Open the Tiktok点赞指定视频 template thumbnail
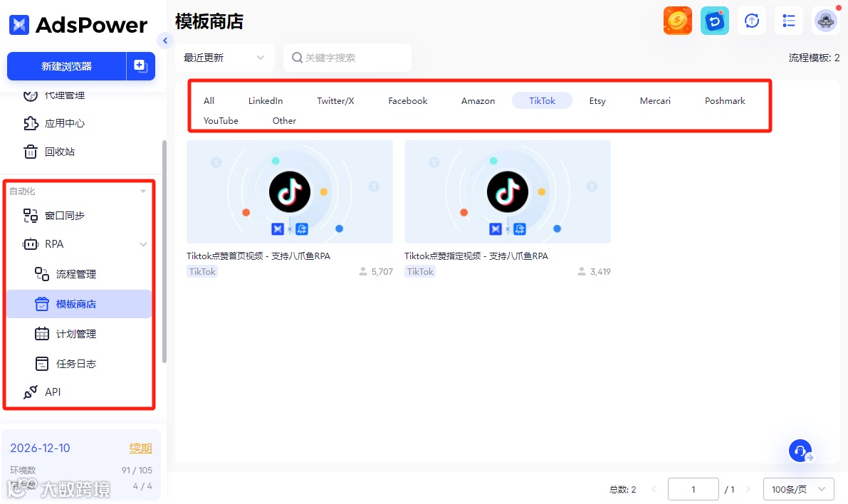This screenshot has height=504, width=848. click(507, 192)
